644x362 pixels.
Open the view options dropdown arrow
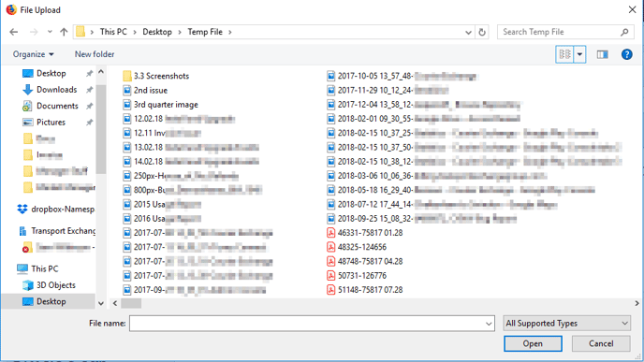point(579,54)
